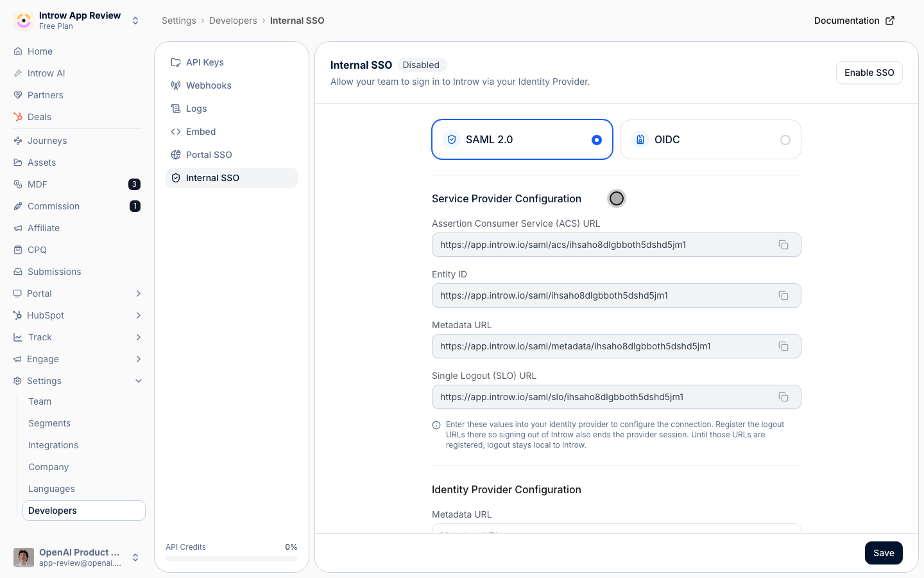This screenshot has width=924, height=578.
Task: Click the Partners handshake icon
Action: [x=18, y=95]
